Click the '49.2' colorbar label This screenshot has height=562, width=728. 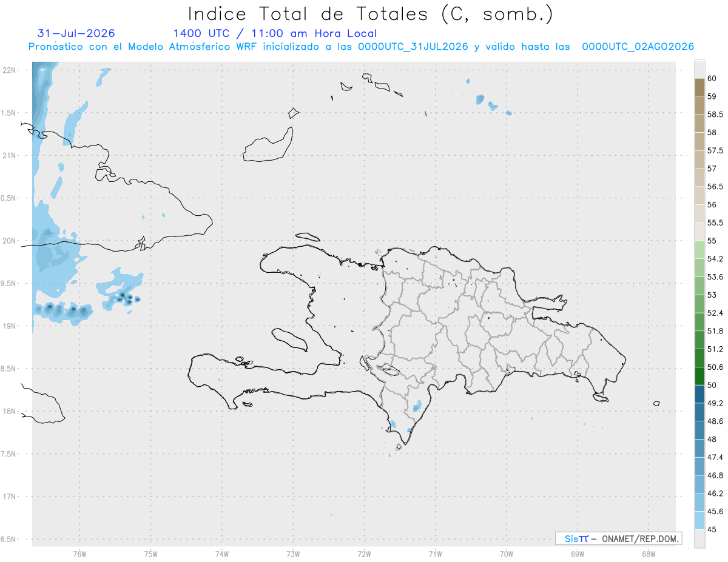pos(715,403)
